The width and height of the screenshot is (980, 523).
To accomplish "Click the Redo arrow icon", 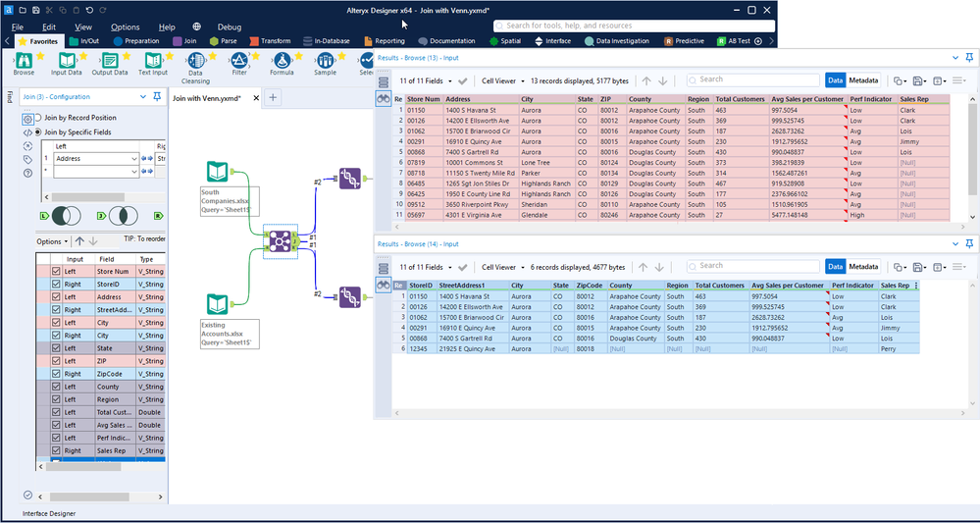I will [102, 10].
